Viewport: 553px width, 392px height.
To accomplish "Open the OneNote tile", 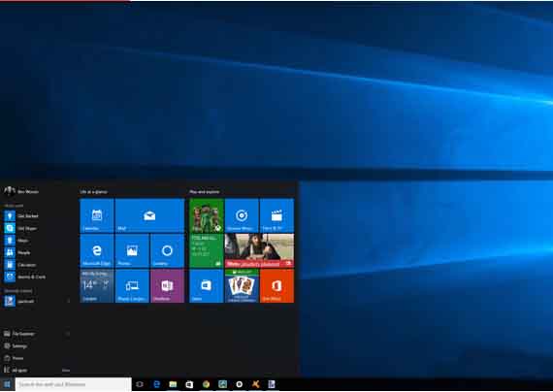I will 168,286.
